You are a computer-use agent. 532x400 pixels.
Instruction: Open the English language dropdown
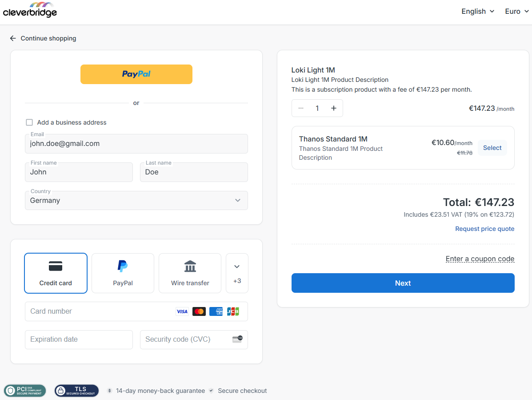point(478,12)
